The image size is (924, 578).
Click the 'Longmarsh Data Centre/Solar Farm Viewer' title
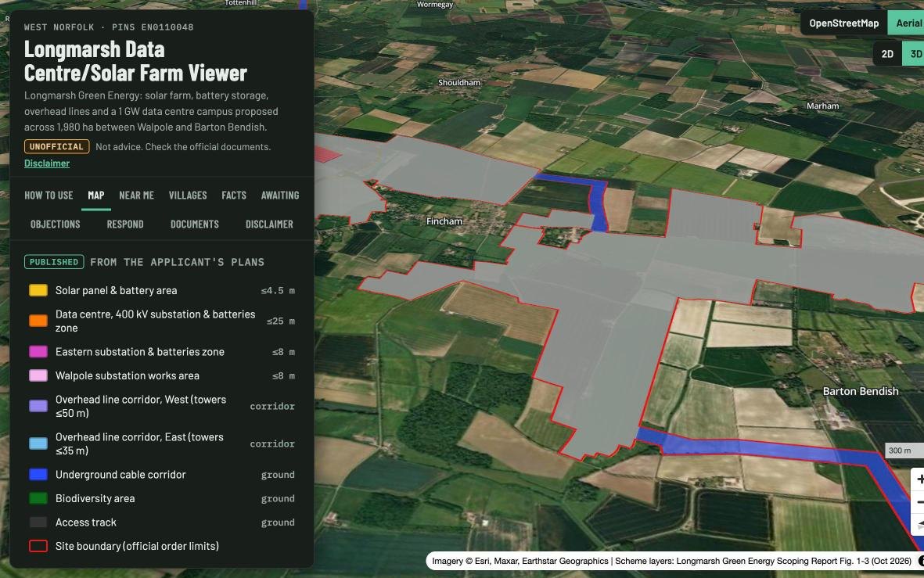point(135,61)
